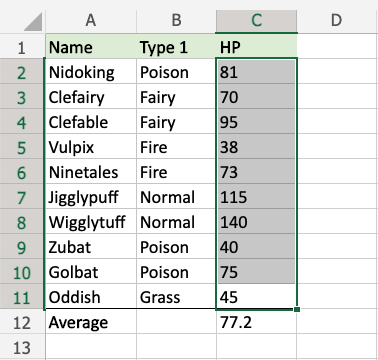Viewport: 378px width, 360px height.
Task: Select column D header
Action: [x=337, y=21]
